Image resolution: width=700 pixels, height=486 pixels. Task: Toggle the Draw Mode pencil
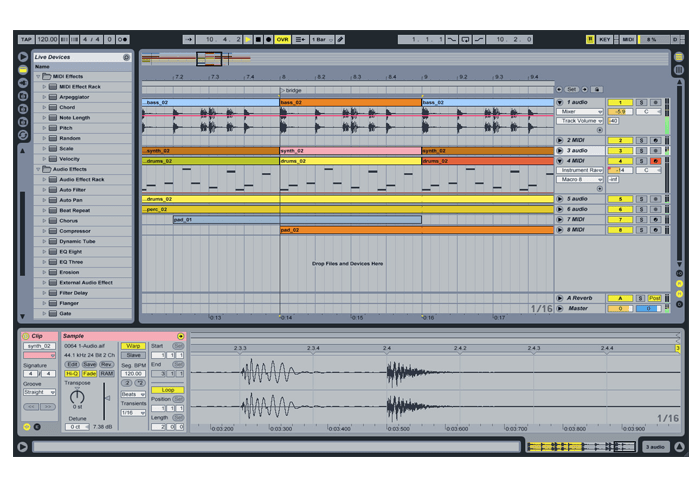(x=341, y=39)
